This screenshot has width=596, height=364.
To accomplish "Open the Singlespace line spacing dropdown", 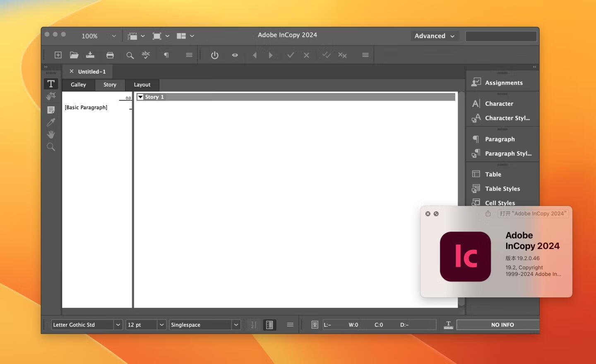I will coord(236,325).
